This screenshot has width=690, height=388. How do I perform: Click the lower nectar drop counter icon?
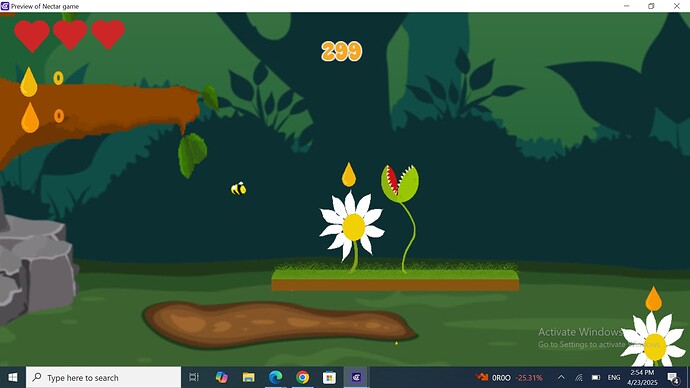(30, 117)
